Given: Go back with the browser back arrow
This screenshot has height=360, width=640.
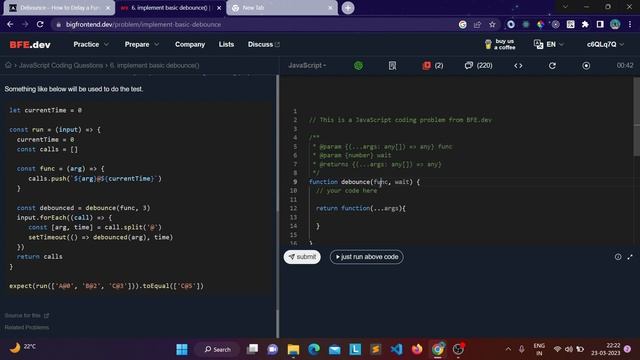Looking at the screenshot, I should pos(10,24).
